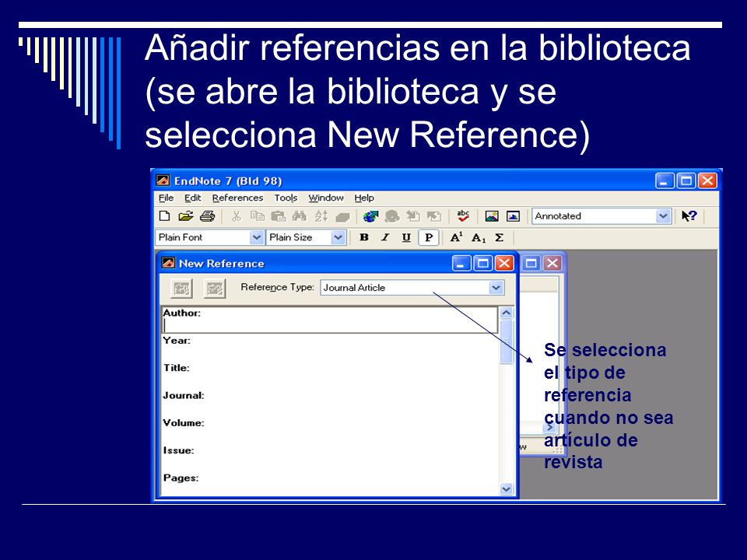Minimize the EndNote 7 main window
This screenshot has width=747, height=560.
tap(665, 181)
